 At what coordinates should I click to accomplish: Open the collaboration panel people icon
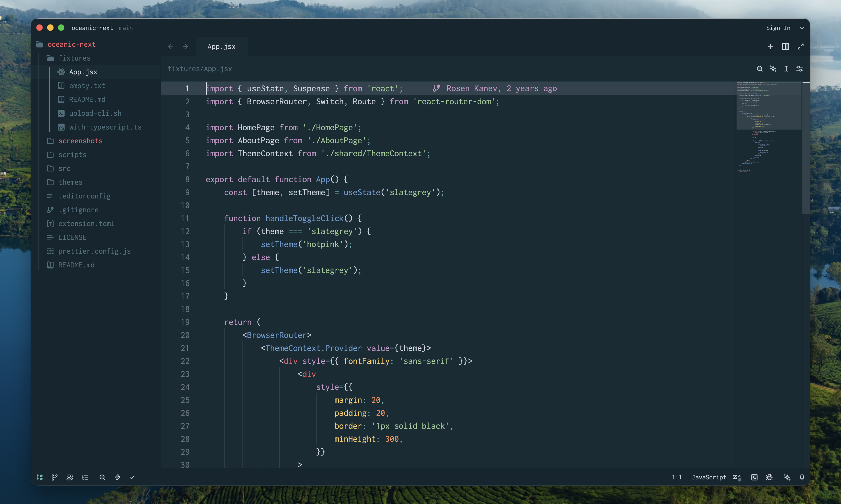[70, 477]
